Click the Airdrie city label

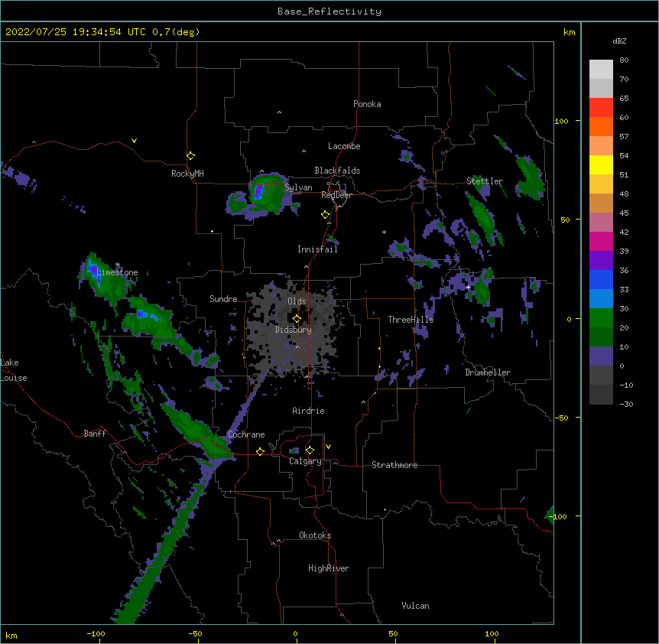click(309, 411)
